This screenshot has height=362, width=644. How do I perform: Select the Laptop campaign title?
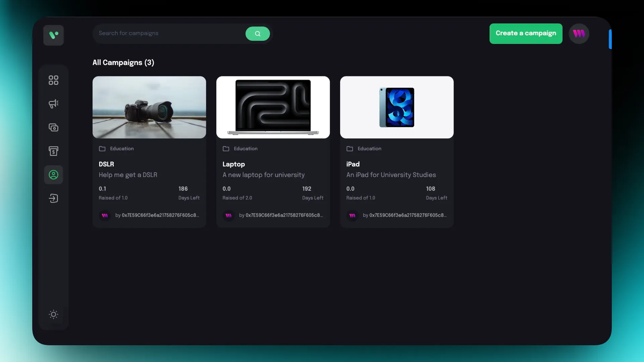(x=234, y=164)
